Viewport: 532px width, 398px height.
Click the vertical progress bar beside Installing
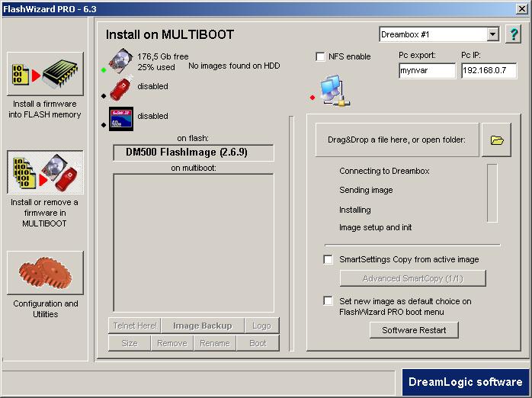tap(492, 193)
